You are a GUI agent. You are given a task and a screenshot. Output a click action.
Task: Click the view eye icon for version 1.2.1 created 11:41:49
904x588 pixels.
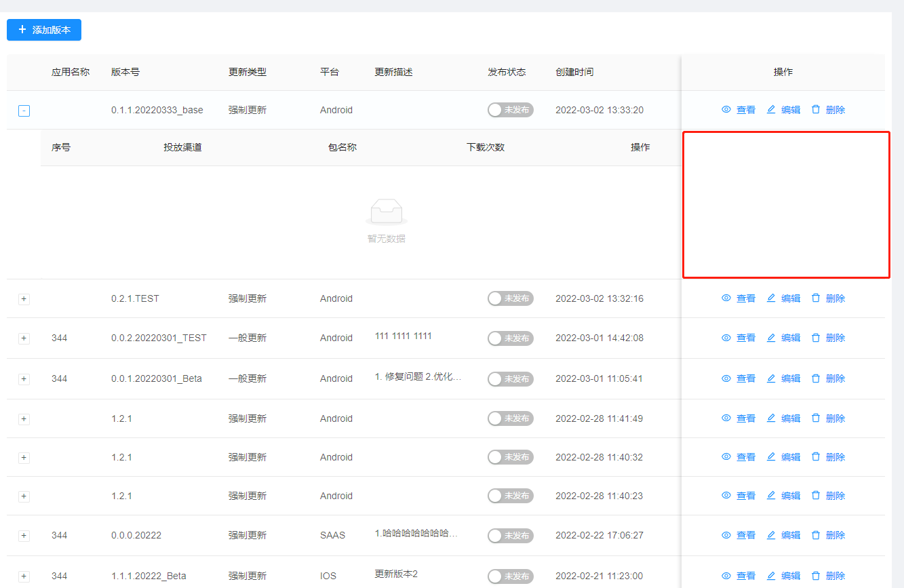(x=725, y=418)
